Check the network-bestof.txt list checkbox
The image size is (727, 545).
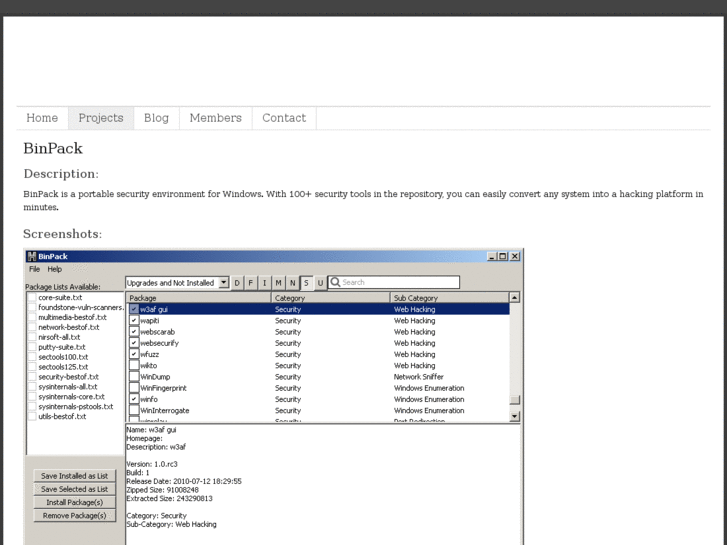[32, 327]
